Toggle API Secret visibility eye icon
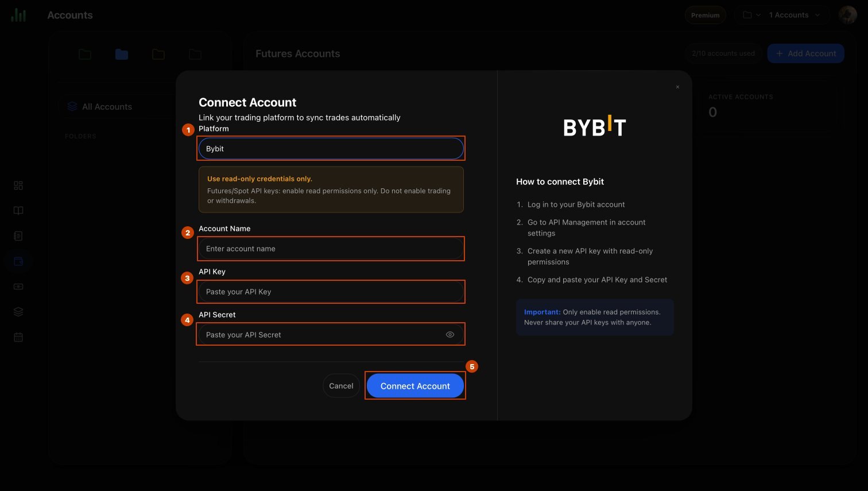 (x=450, y=335)
